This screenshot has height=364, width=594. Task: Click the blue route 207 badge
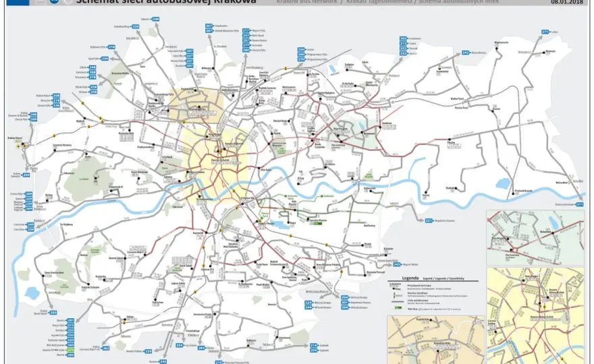tap(190, 51)
